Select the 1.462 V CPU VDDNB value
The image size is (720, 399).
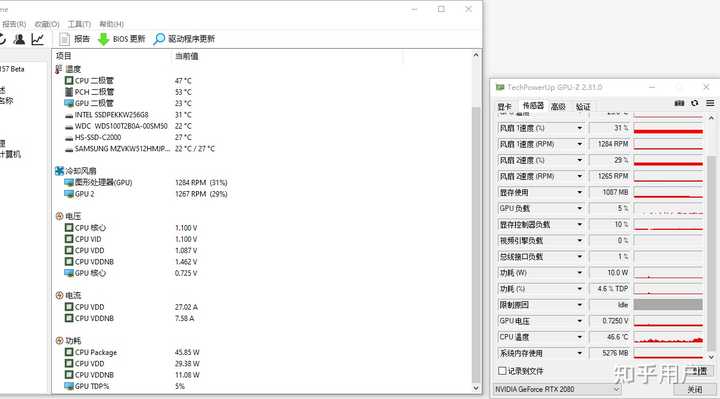[x=186, y=262]
